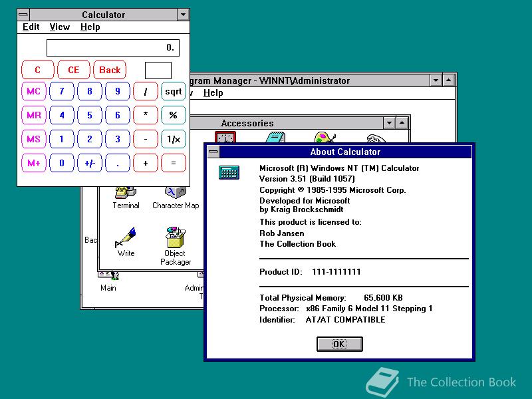Click 'AT/AT COMPATIBLE' identifier text
Viewport: 532px width, 399px height.
pyautogui.click(x=345, y=320)
